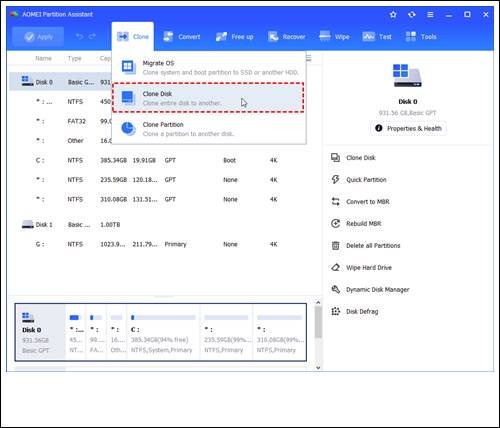500x428 pixels.
Task: Click the Migrate OS windows icon
Action: click(128, 67)
